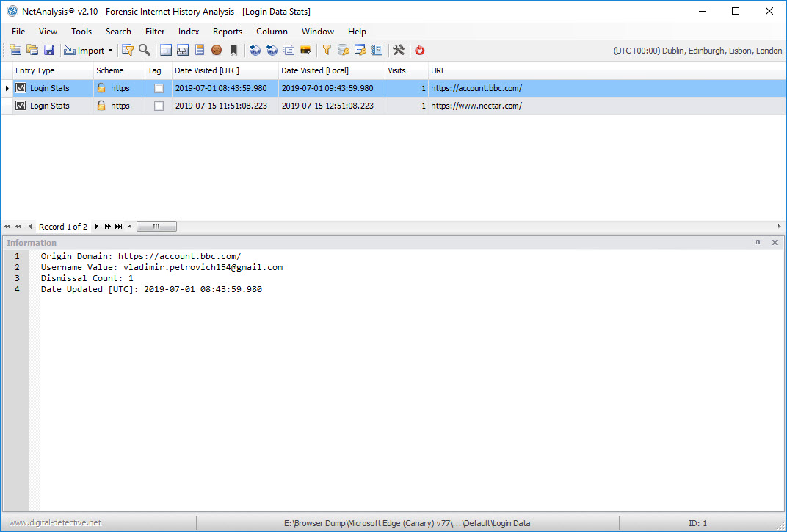
Task: Click the Login Data file path in status bar
Action: pyautogui.click(x=407, y=523)
